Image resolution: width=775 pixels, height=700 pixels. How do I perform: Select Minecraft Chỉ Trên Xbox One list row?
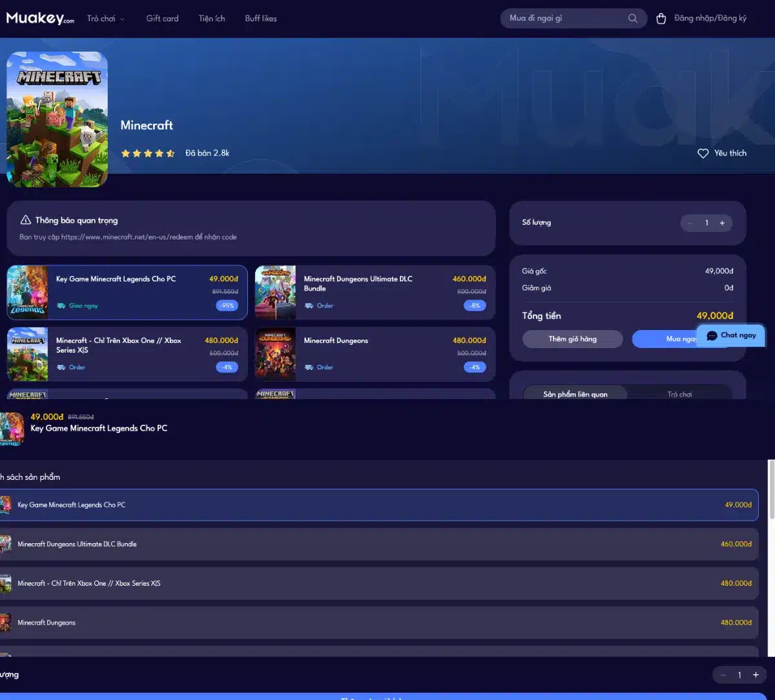click(x=379, y=583)
